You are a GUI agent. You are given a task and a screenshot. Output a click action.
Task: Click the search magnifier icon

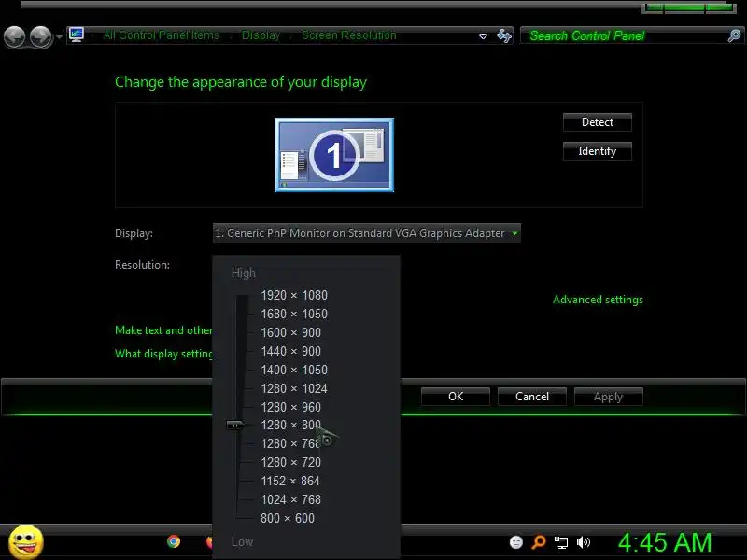pos(735,35)
